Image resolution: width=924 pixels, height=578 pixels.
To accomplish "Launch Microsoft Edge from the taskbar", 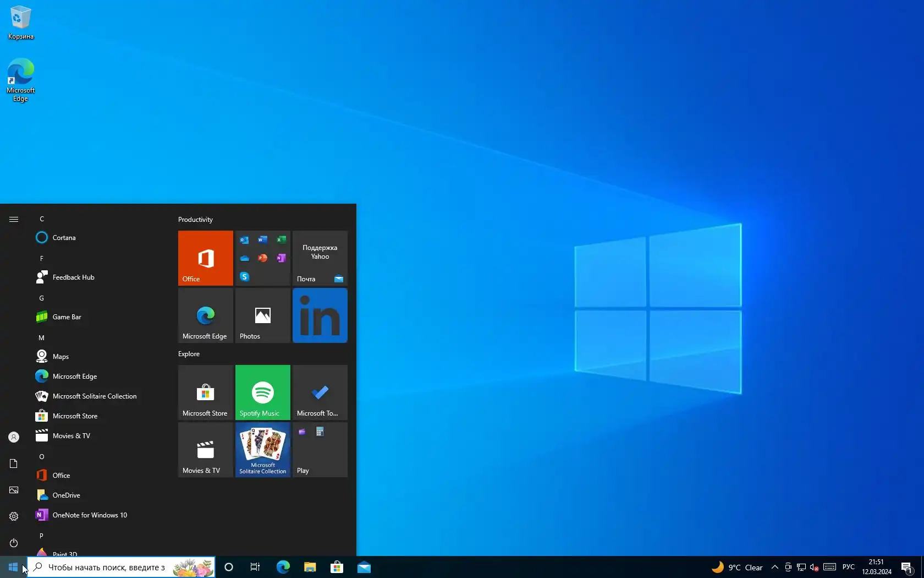I will click(283, 567).
